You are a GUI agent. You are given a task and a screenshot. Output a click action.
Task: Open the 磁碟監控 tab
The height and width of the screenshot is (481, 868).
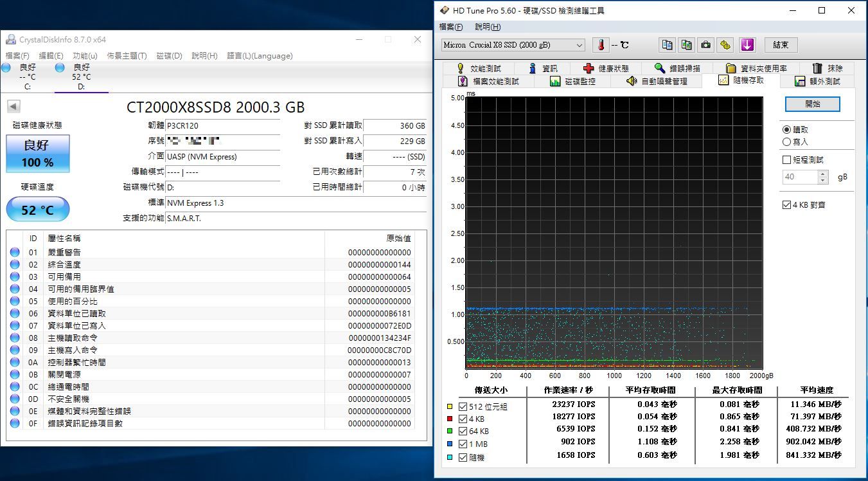coord(572,81)
